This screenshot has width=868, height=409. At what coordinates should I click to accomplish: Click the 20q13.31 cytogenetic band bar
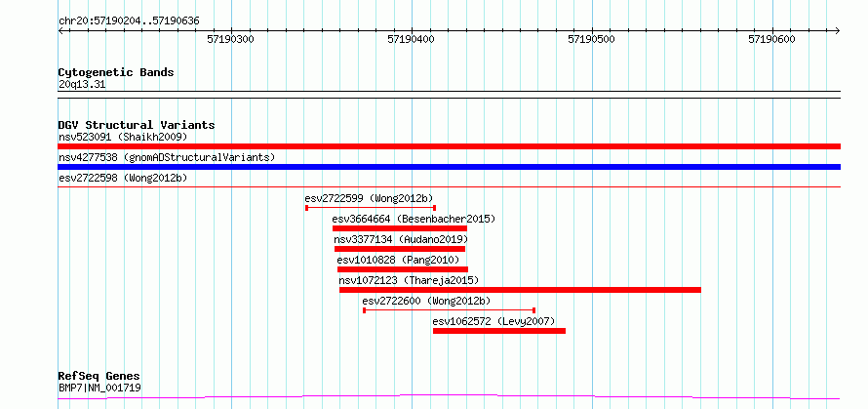pyautogui.click(x=449, y=95)
